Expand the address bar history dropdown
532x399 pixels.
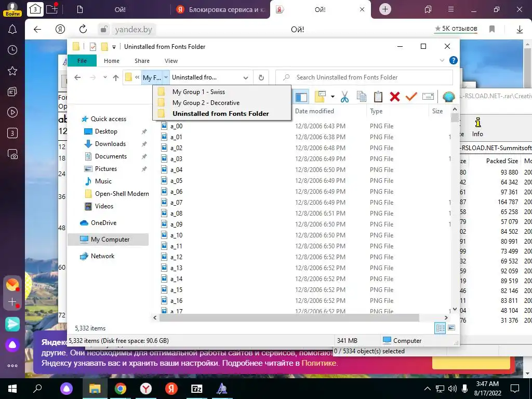246,78
